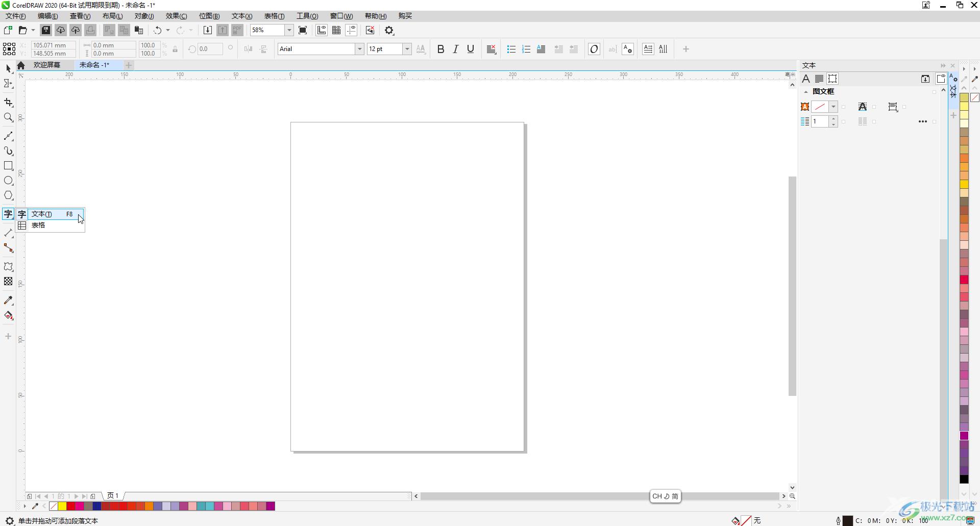Click the numbered list icon
This screenshot has height=526, width=980.
pyautogui.click(x=526, y=49)
